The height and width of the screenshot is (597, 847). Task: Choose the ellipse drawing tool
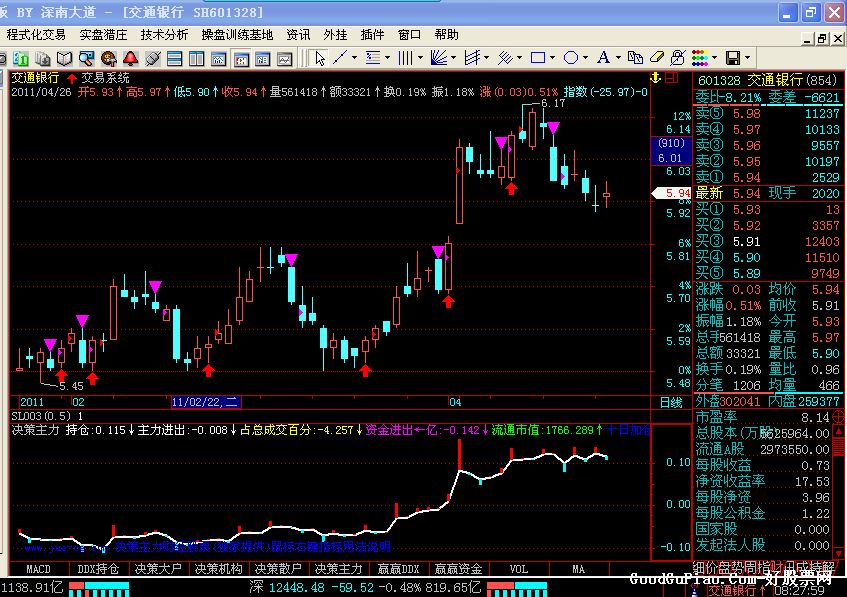[570, 58]
